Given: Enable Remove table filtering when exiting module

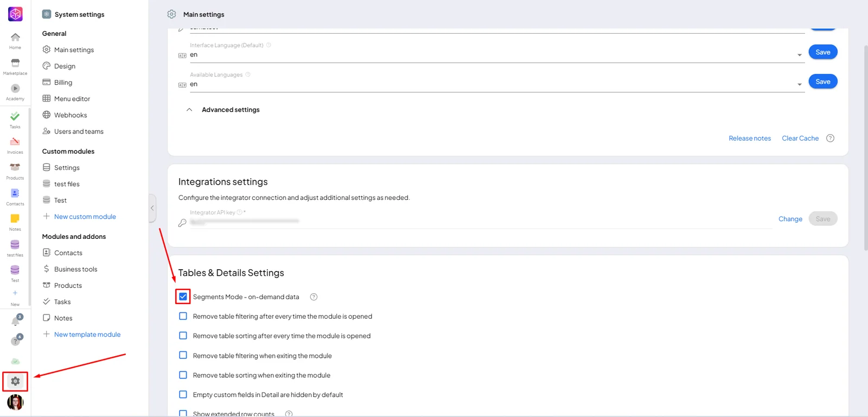Looking at the screenshot, I should [183, 355].
